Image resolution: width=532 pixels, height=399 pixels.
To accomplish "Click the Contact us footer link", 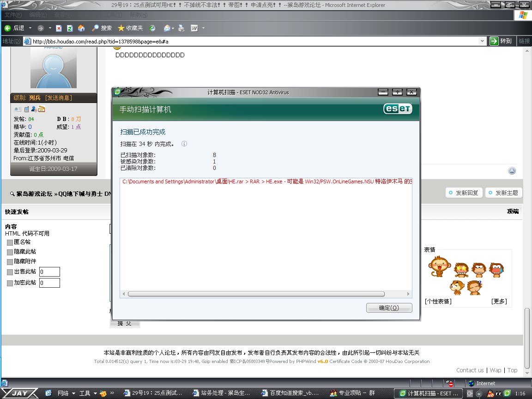I will click(x=470, y=370).
